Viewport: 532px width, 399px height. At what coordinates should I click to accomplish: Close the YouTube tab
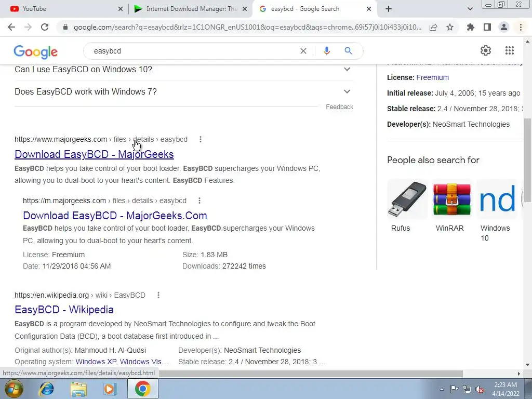point(121,9)
